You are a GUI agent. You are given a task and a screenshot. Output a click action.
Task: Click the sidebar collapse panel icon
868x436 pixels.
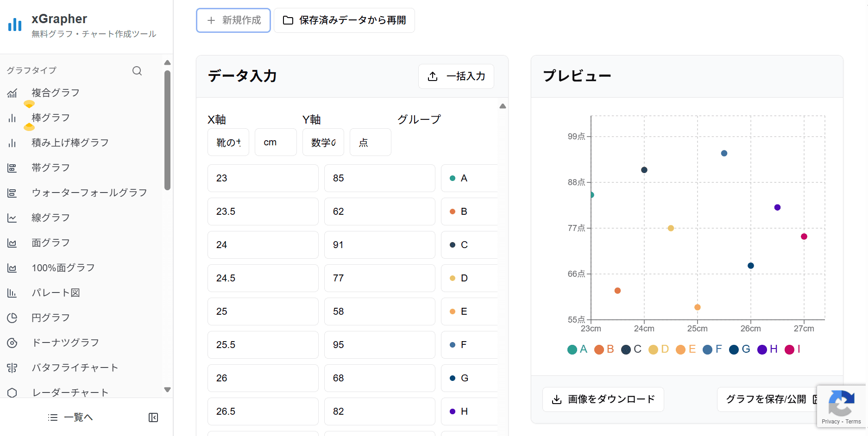point(153,417)
